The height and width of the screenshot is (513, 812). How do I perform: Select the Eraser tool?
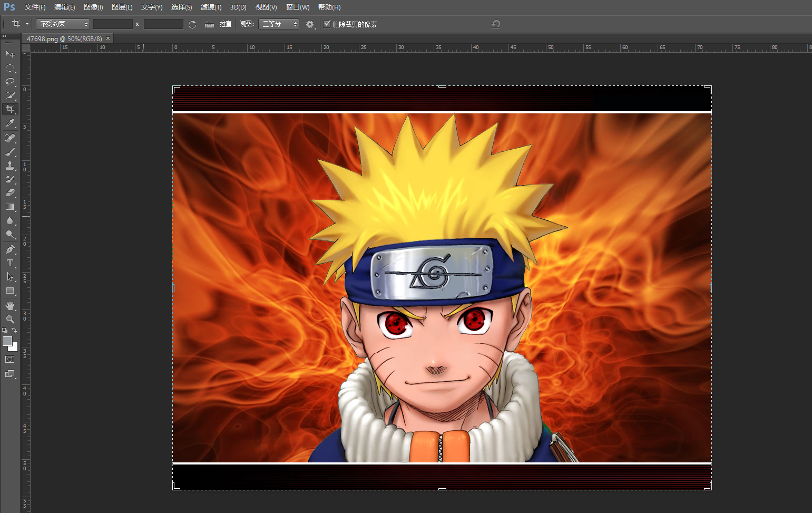click(10, 193)
